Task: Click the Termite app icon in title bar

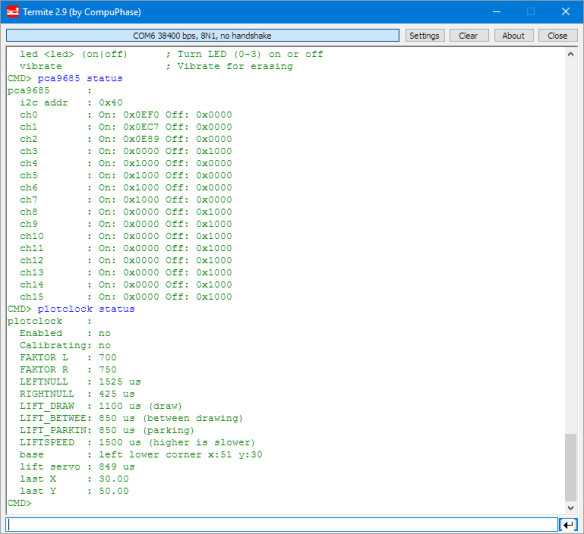Action: click(x=13, y=12)
